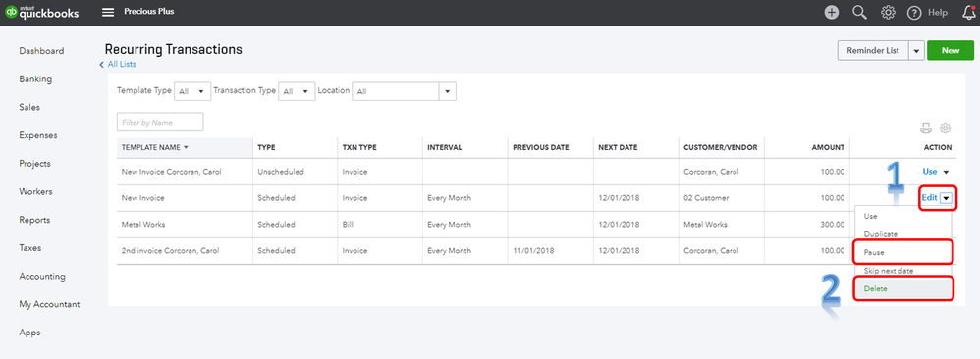This screenshot has width=980, height=359.
Task: Open table settings gear above Action column
Action: (x=945, y=128)
